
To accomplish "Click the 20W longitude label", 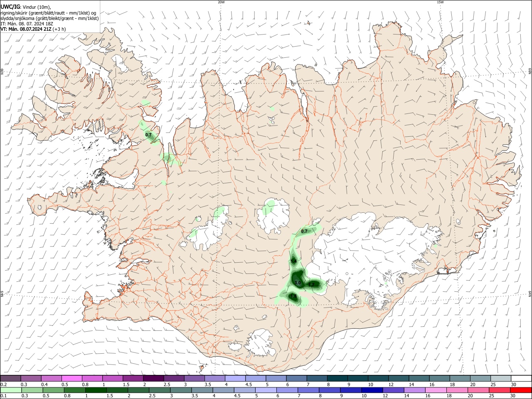I will [221, 2].
